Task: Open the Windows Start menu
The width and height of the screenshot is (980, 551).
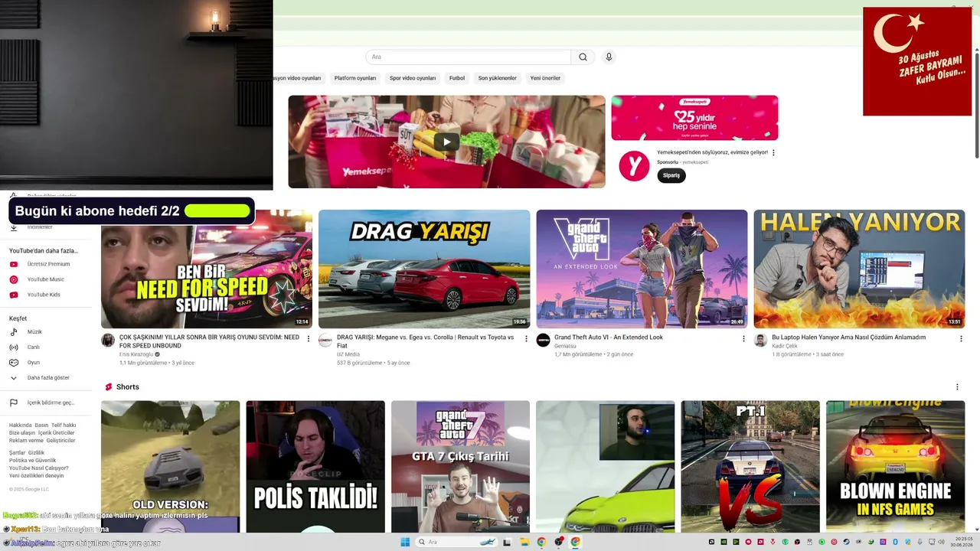Action: (405, 543)
